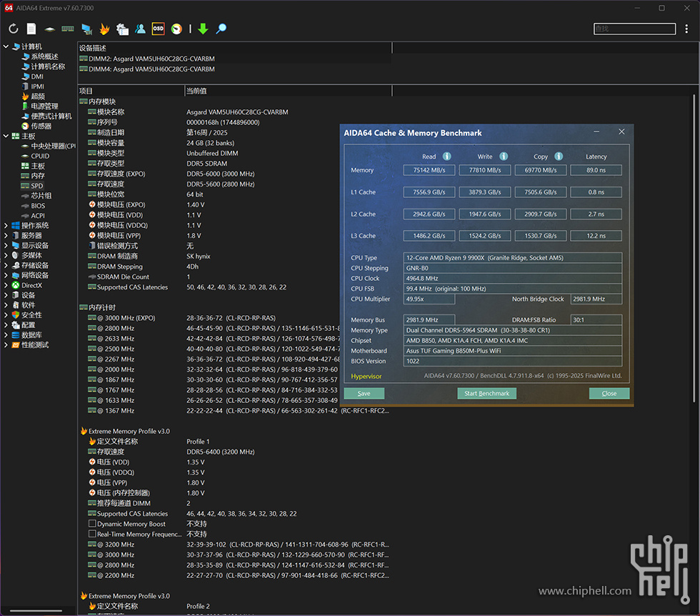Click the info icon beside Copy
The image size is (700, 616).
click(559, 157)
